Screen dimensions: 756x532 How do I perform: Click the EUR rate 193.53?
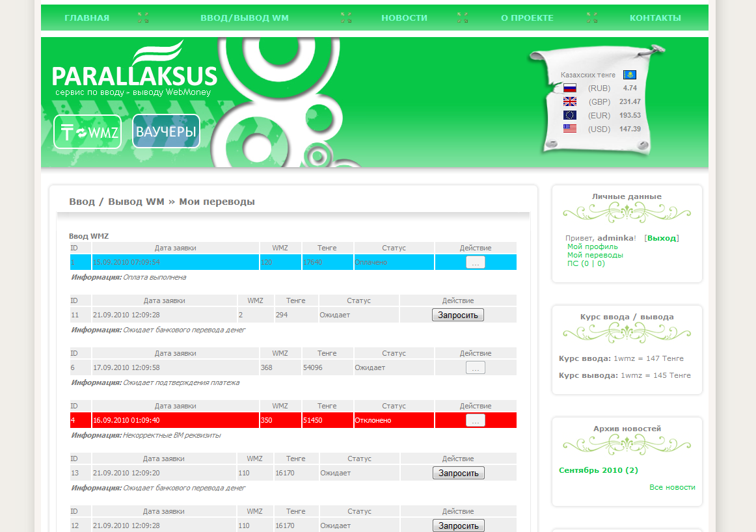pyautogui.click(x=630, y=115)
